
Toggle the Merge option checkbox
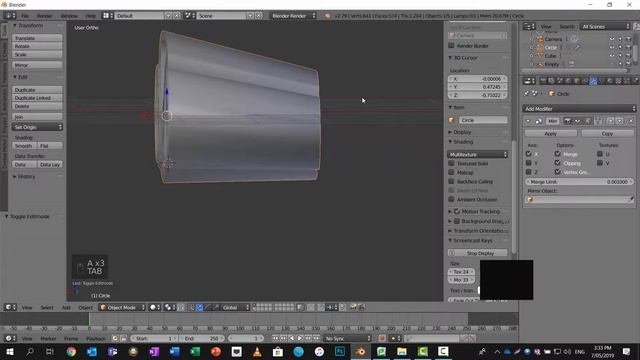(x=558, y=154)
